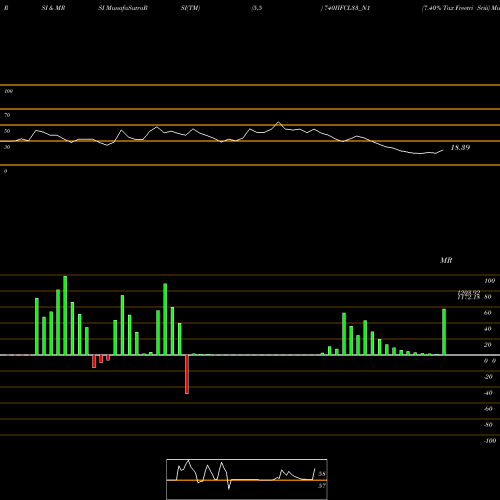Click the overlapping value '1172.75'
Viewport: 500px width, 500px height.
(469, 297)
